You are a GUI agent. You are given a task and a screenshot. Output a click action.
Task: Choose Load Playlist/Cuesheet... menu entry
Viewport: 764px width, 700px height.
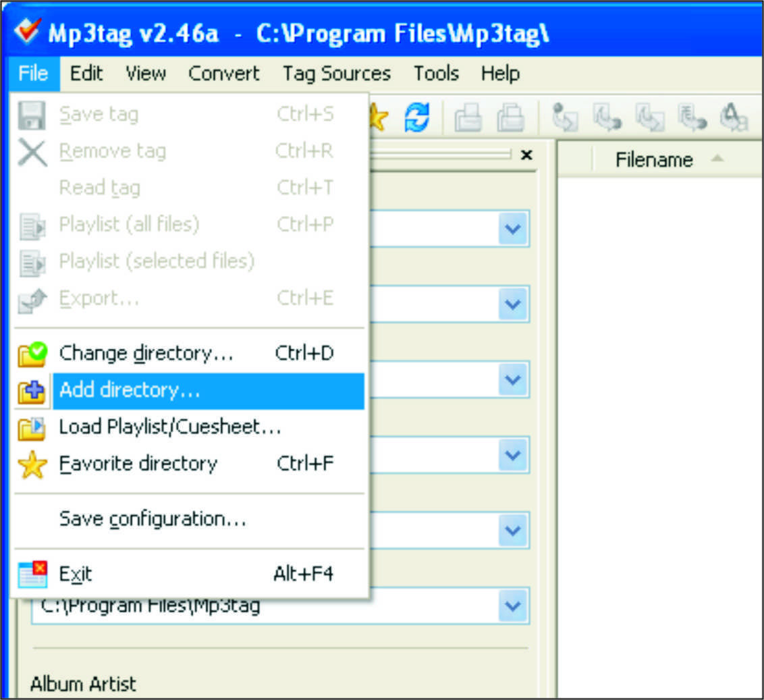click(190, 427)
